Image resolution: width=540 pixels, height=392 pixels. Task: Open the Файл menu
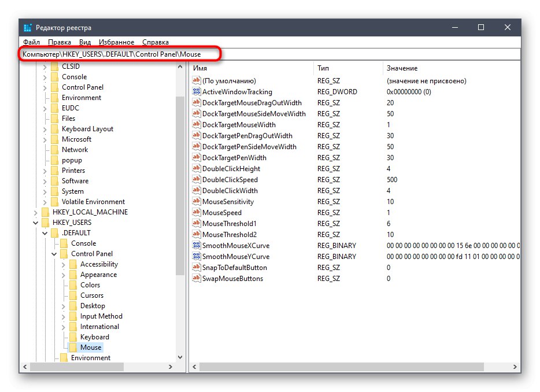(x=31, y=42)
